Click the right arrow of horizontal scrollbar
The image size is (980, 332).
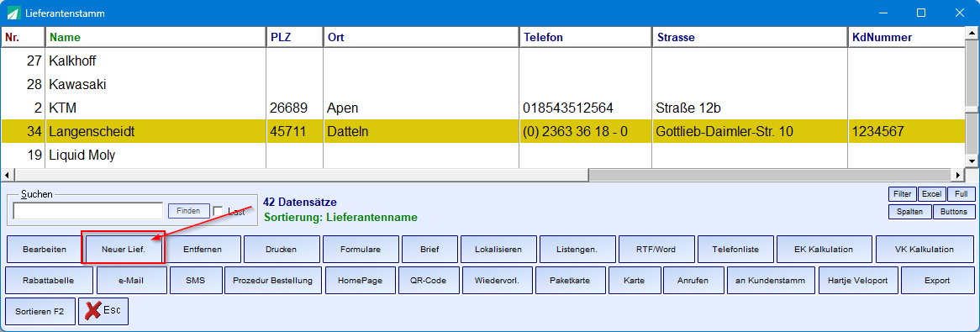click(x=958, y=175)
